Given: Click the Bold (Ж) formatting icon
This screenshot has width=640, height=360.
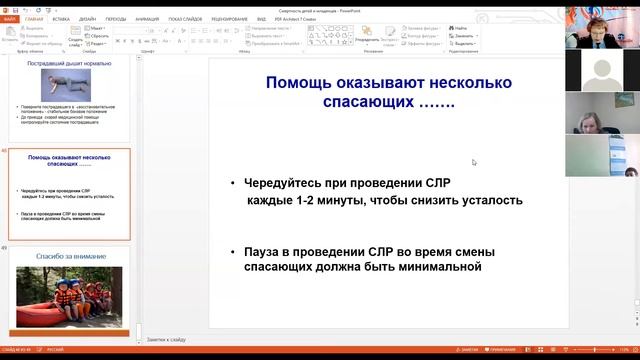Looking at the screenshot, I should point(118,41).
